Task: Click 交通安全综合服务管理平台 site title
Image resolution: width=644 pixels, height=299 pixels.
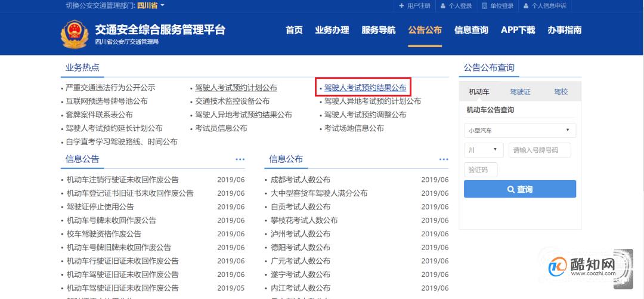Action: 160,30
